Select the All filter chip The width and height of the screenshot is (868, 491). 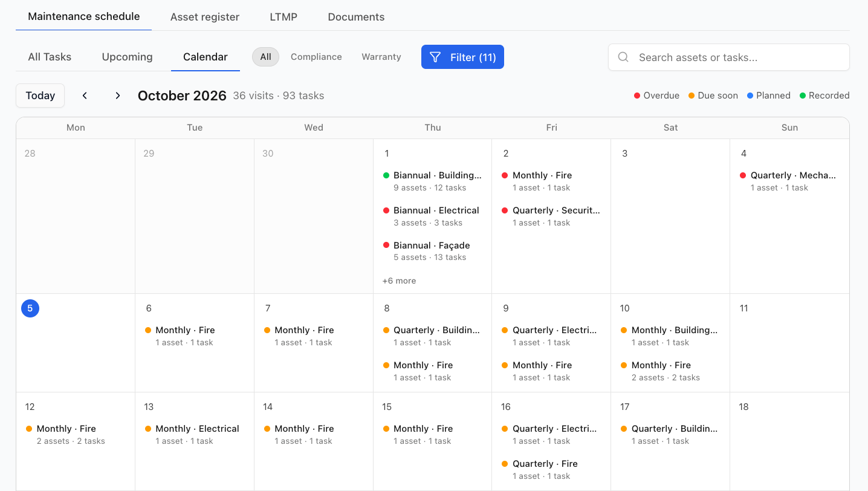coord(266,57)
